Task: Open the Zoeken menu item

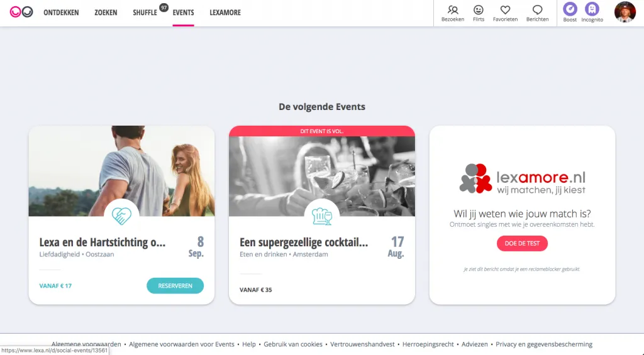Action: point(106,13)
